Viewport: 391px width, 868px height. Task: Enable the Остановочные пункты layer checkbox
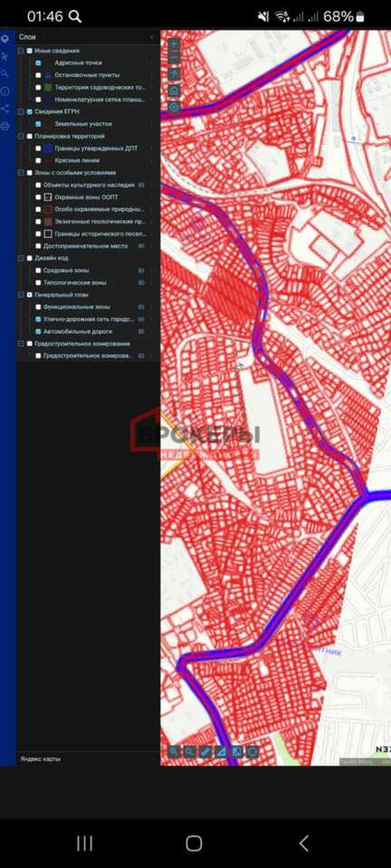pos(38,75)
